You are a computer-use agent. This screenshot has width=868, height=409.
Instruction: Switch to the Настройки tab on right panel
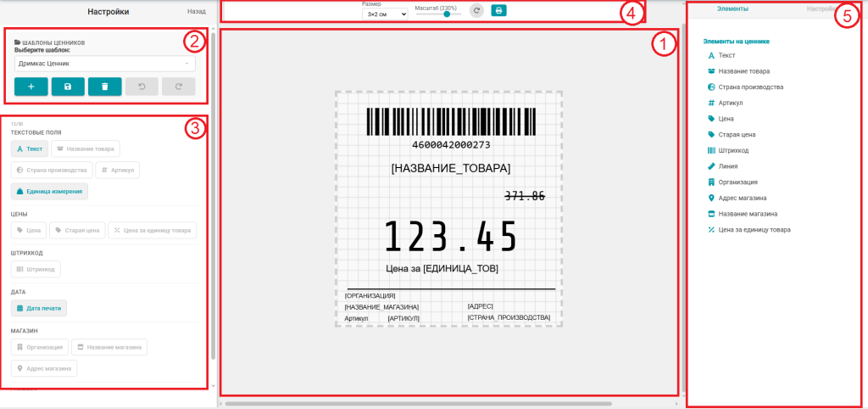[821, 8]
